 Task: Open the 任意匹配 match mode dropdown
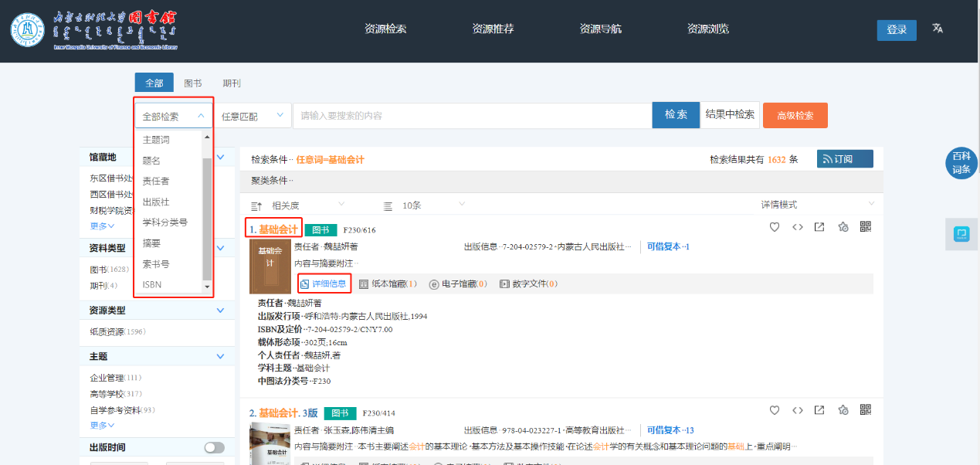252,116
